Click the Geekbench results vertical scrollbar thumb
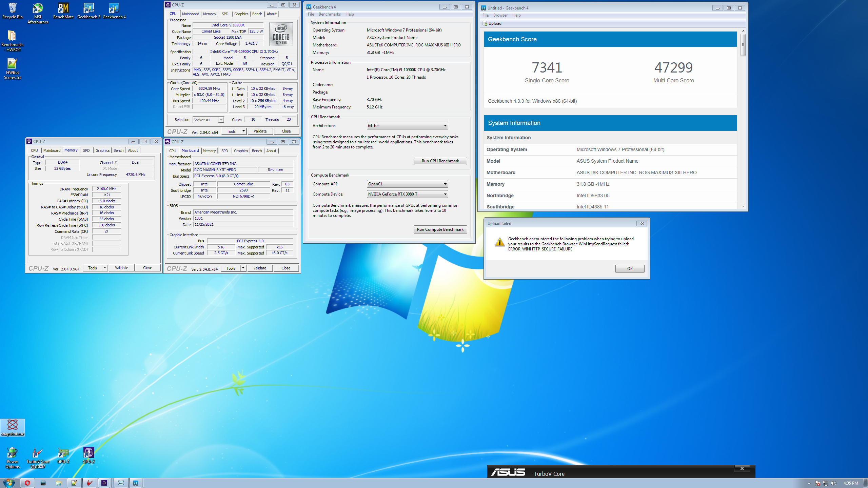Viewport: 868px width, 488px height. click(x=743, y=44)
